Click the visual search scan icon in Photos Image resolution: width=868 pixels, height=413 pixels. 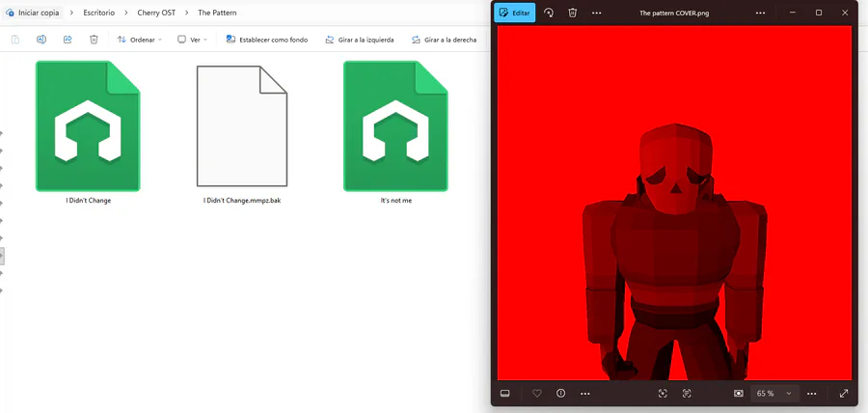point(663,393)
